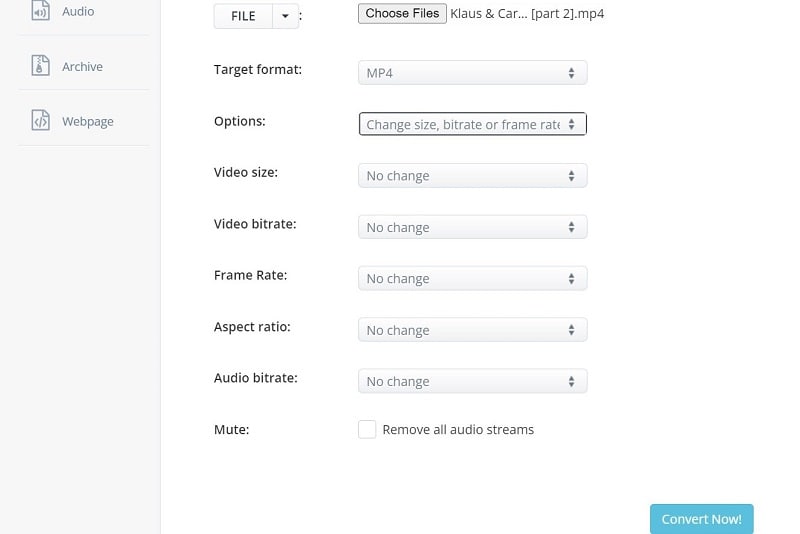Open the Archive converter category
800x534 pixels.
[x=82, y=66]
